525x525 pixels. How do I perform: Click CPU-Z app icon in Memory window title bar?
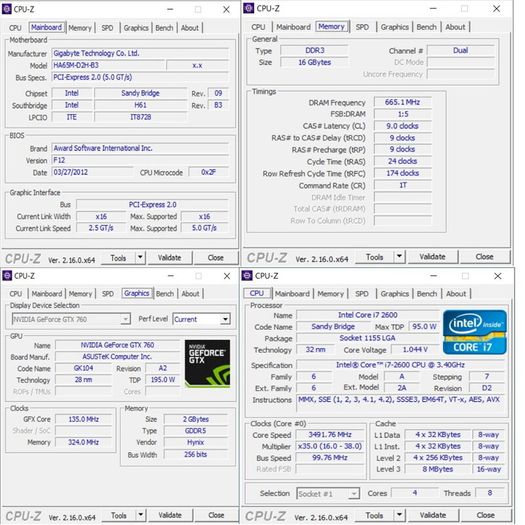[x=249, y=8]
